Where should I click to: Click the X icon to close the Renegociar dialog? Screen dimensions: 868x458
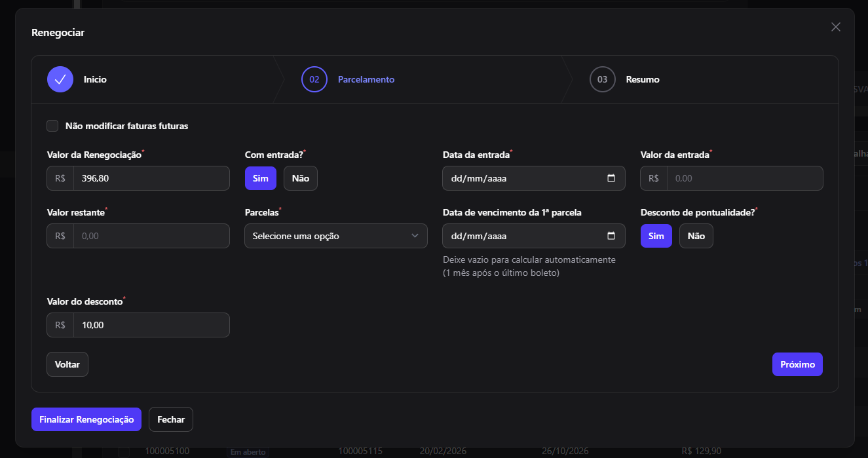point(835,27)
